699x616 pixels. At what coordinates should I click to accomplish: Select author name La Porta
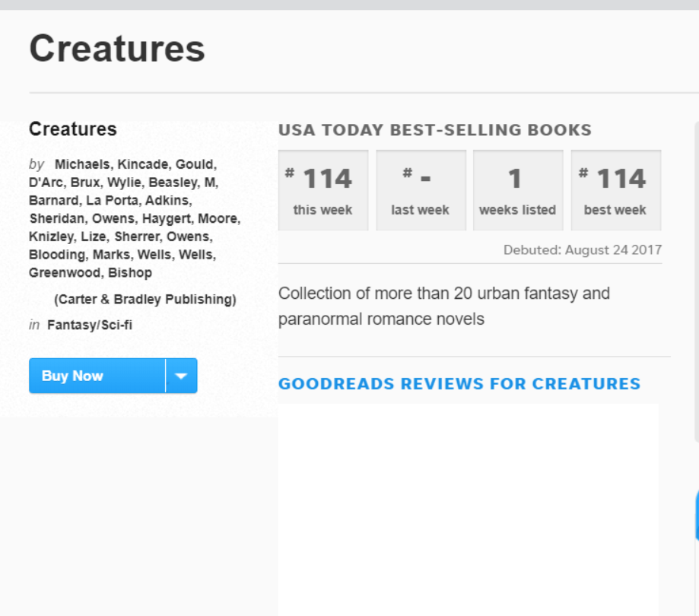point(111,201)
